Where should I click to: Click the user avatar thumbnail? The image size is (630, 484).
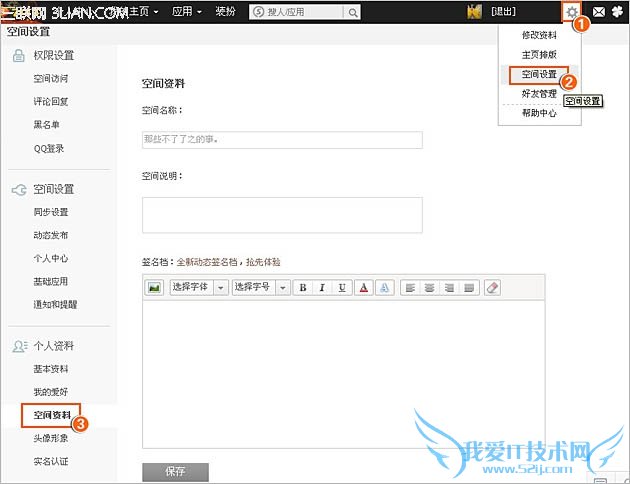[x=475, y=12]
